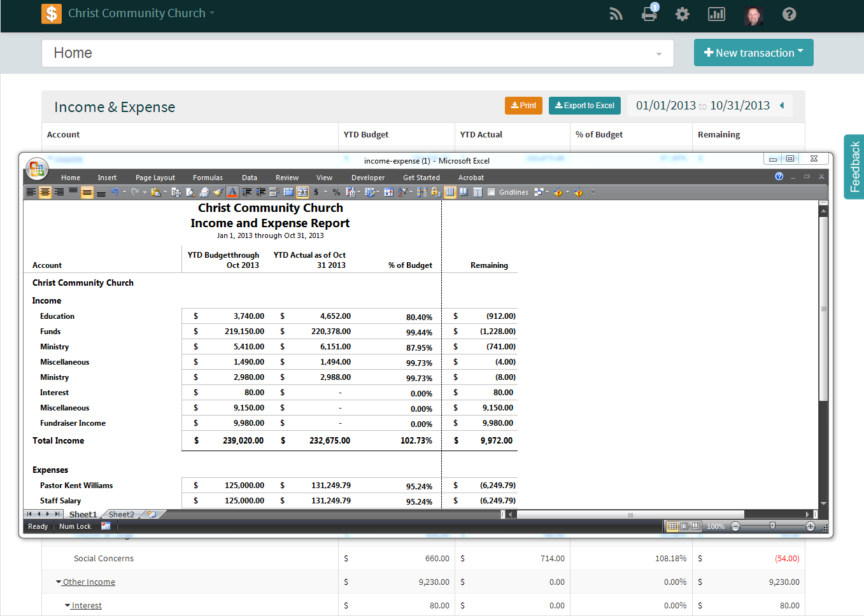Toggle the Middle Align icon in Excel
The image size is (864, 616).
pyautogui.click(x=87, y=192)
